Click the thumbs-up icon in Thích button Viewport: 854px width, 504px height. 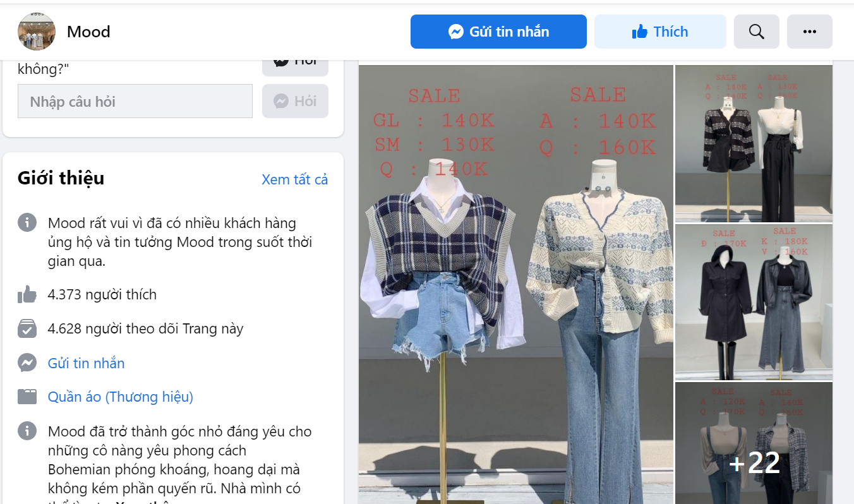(640, 32)
